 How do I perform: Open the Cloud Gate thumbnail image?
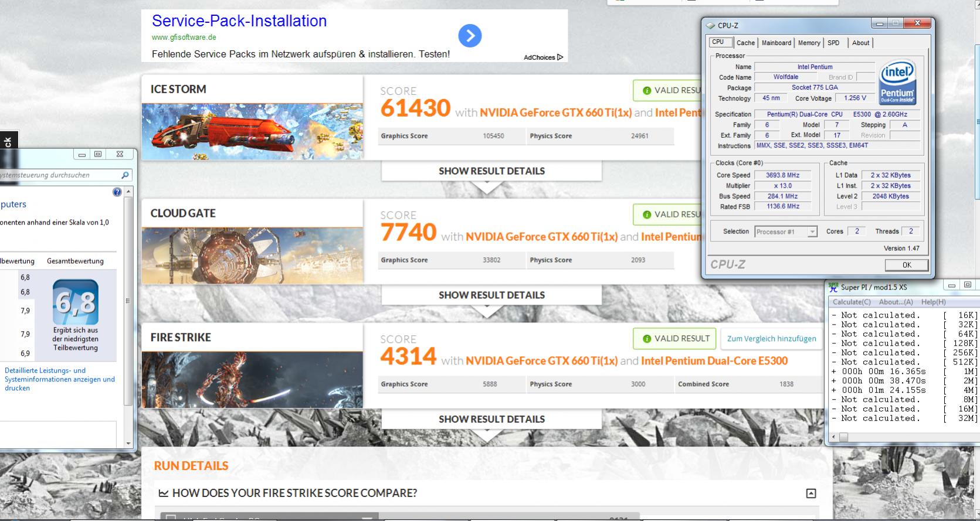click(x=252, y=256)
